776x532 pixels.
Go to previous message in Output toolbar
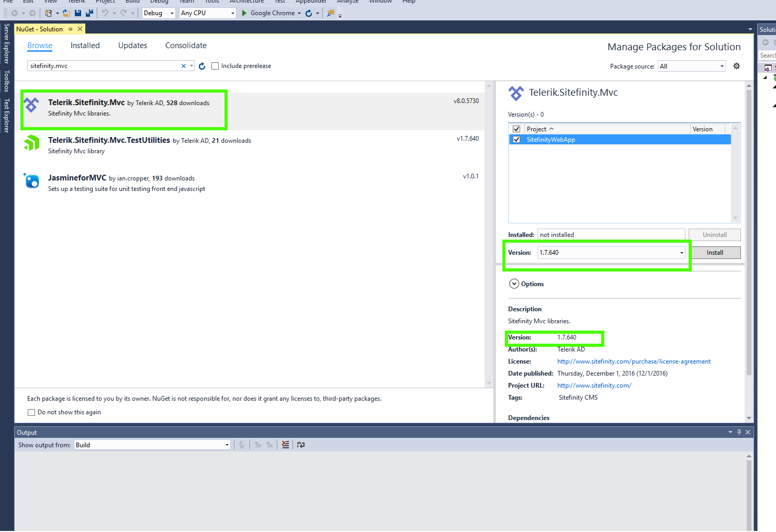click(x=258, y=445)
